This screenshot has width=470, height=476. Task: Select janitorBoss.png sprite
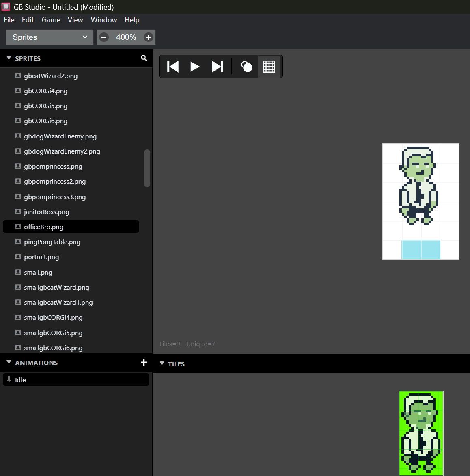(x=71, y=212)
